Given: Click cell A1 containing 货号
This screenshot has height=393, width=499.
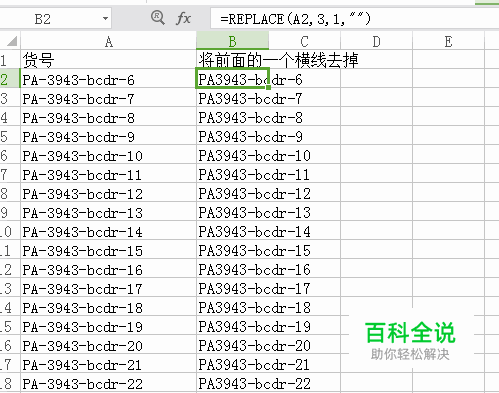Looking at the screenshot, I should tap(108, 60).
